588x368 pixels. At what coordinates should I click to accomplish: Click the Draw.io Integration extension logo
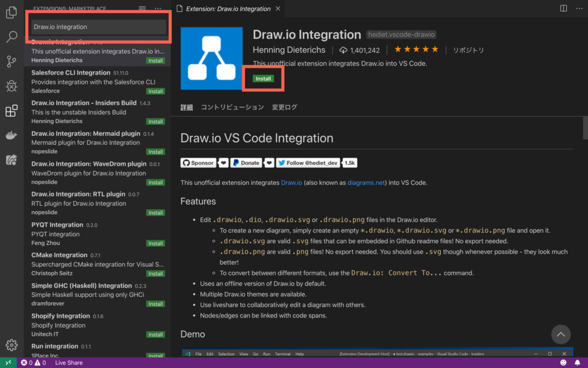pos(211,58)
